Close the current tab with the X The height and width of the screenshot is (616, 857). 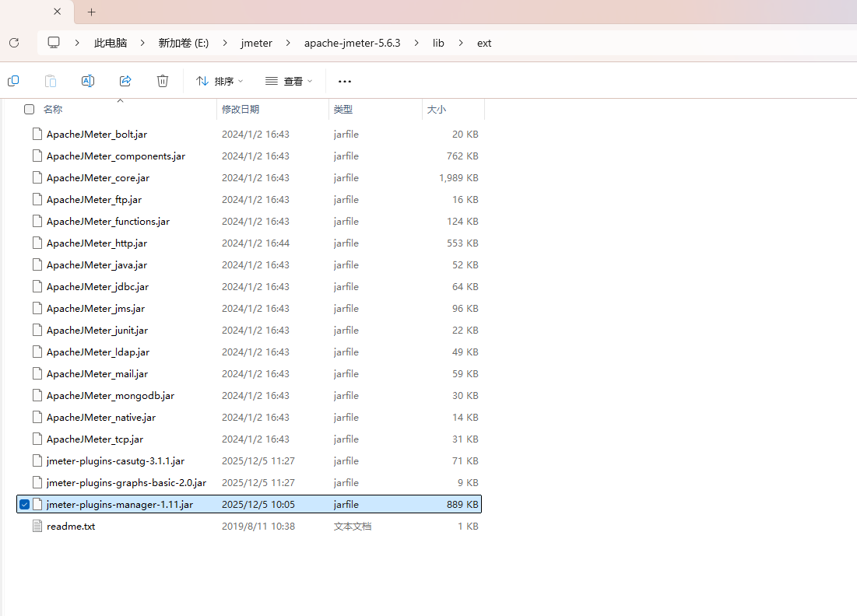pyautogui.click(x=58, y=12)
